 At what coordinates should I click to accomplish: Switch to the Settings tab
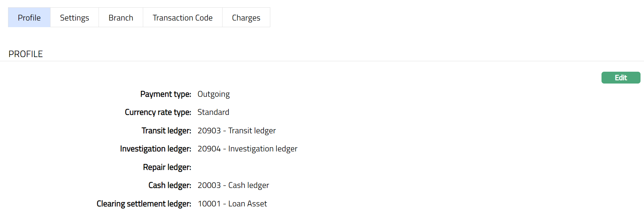click(75, 17)
